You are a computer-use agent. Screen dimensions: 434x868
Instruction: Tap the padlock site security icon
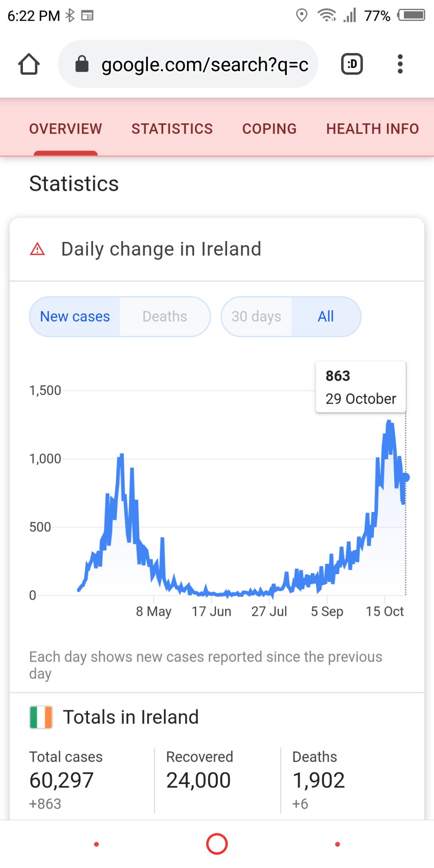pos(82,64)
